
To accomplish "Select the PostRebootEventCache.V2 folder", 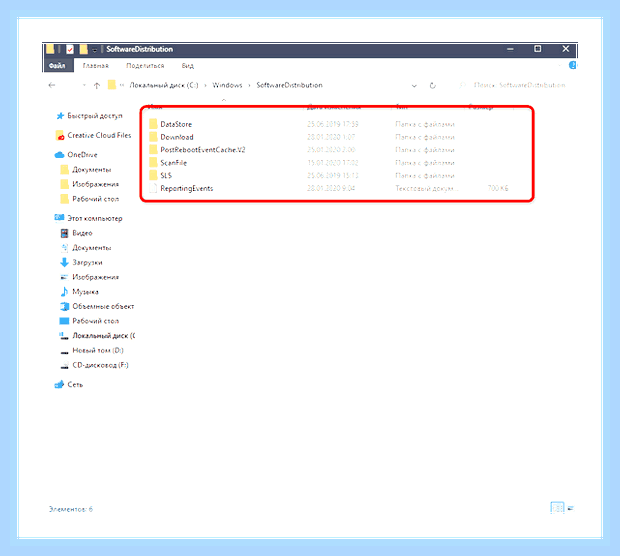I will click(x=202, y=150).
